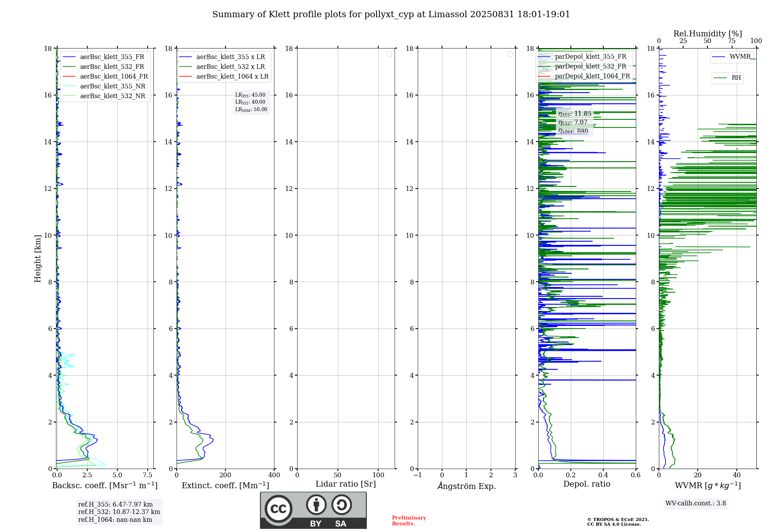Image resolution: width=783 pixels, height=532 pixels.
Task: Click the Height [km] axis label
Action: [38, 259]
